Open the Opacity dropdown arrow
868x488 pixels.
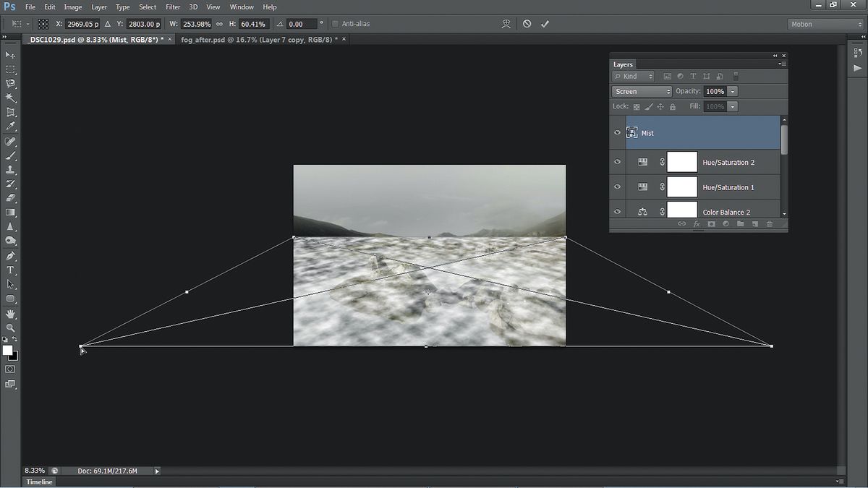tap(733, 92)
